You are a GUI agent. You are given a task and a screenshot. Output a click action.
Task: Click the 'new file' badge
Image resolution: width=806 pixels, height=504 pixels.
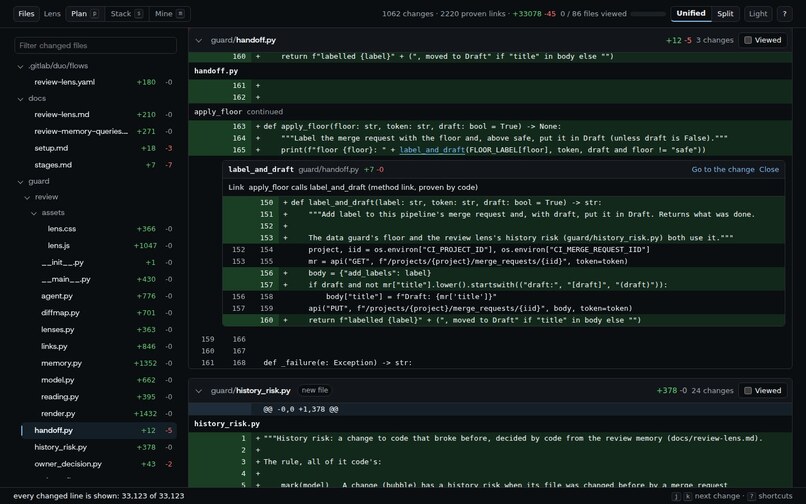coord(315,390)
